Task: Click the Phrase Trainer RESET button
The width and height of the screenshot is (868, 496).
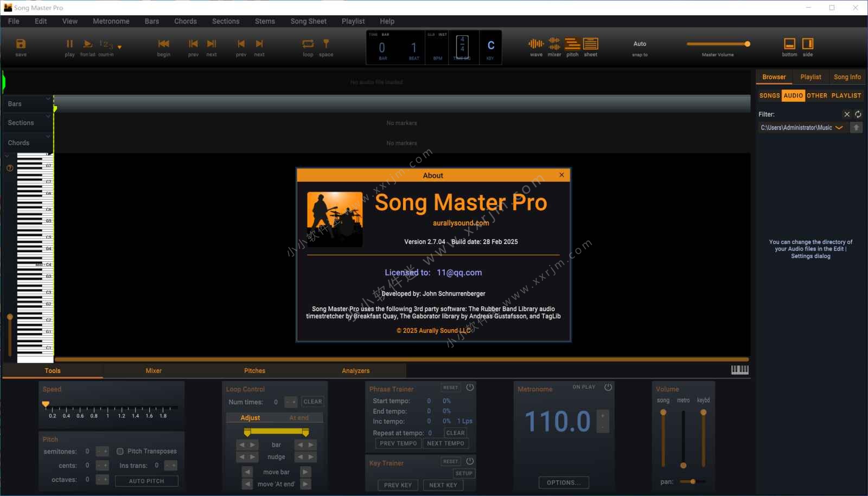Action: [x=450, y=388]
